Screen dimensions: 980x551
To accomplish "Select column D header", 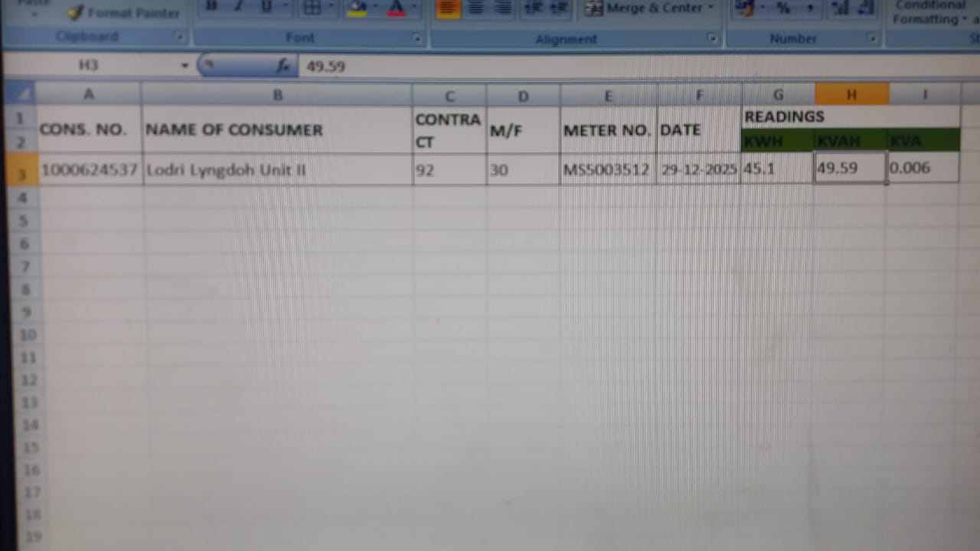I will [x=523, y=96].
